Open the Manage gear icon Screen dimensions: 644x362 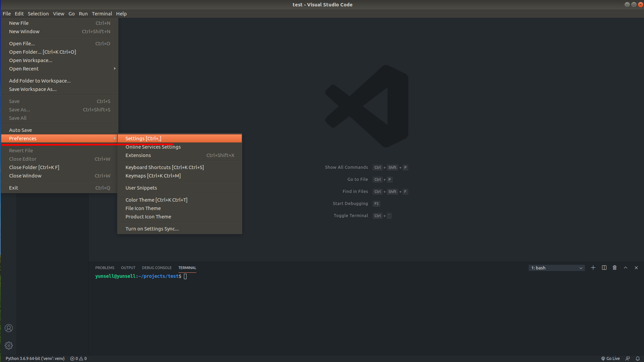[9, 346]
